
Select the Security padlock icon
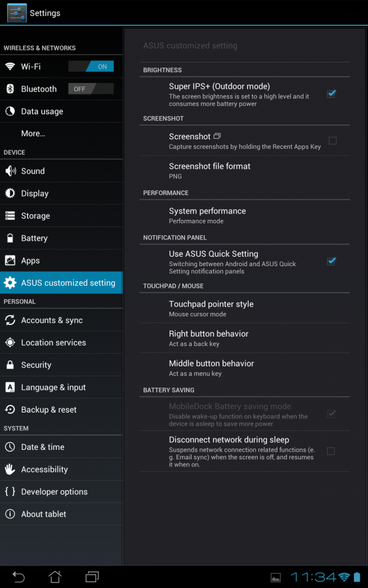[11, 365]
